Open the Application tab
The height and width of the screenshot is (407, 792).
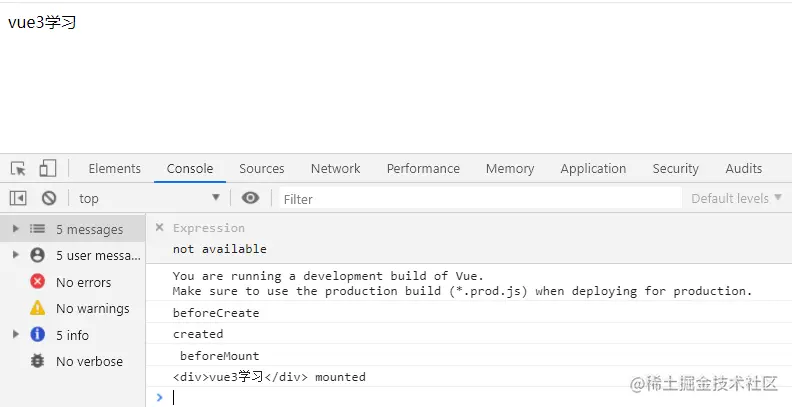click(593, 168)
